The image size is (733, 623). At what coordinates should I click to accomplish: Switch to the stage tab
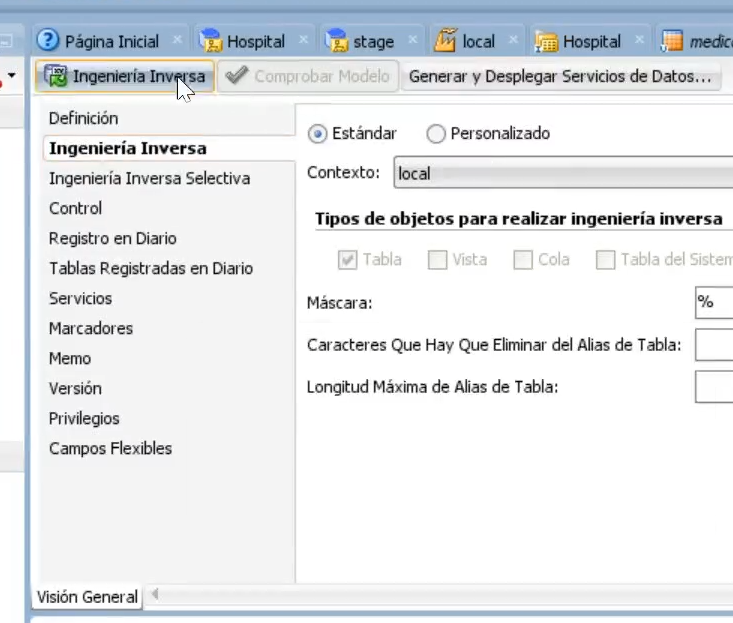372,41
